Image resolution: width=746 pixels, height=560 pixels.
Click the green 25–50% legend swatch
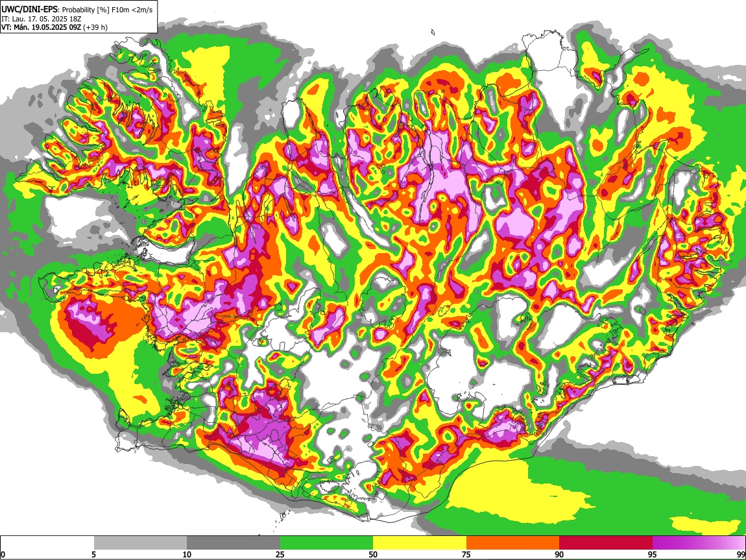(326, 542)
